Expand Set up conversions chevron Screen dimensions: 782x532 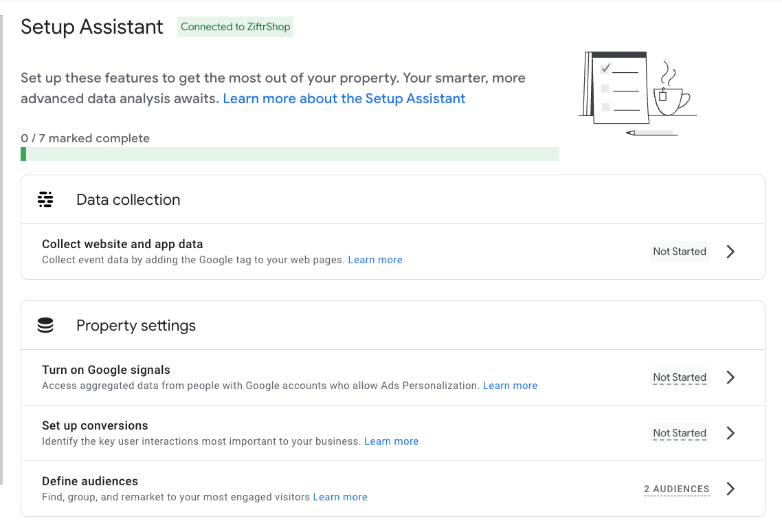point(730,433)
